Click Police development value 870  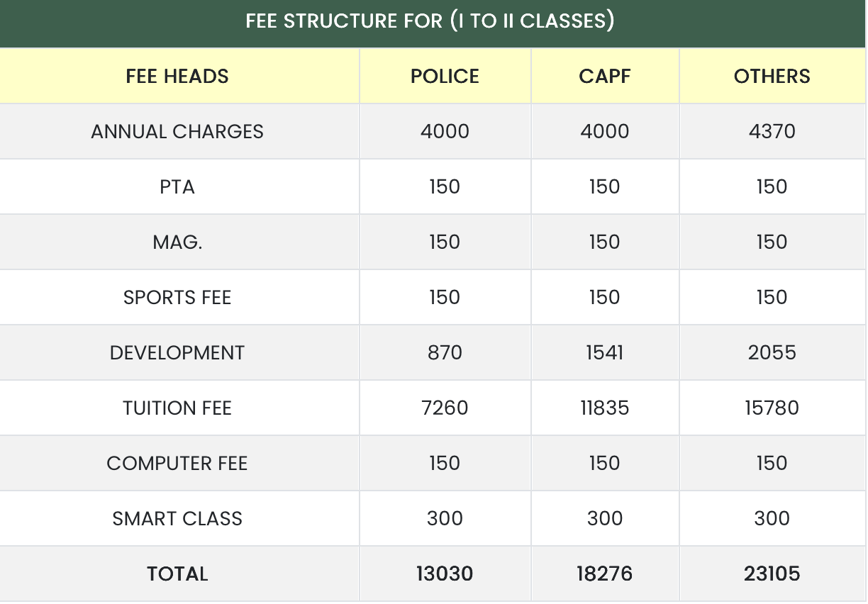(445, 353)
